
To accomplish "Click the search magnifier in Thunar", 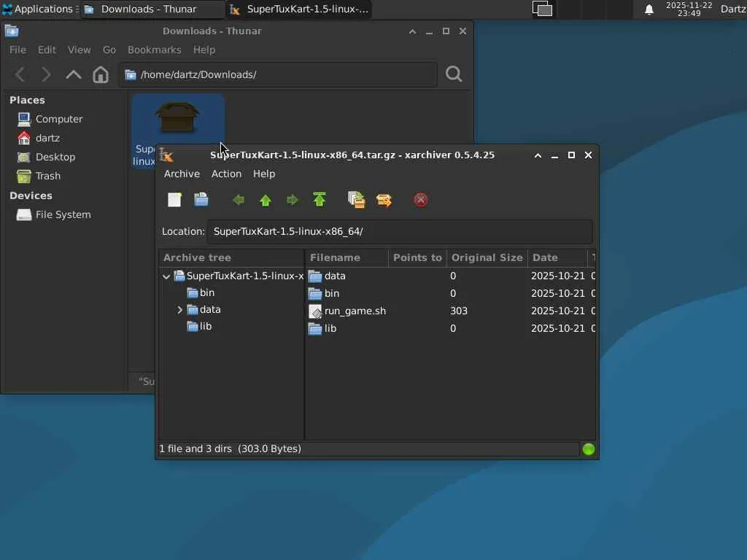I will [x=454, y=74].
